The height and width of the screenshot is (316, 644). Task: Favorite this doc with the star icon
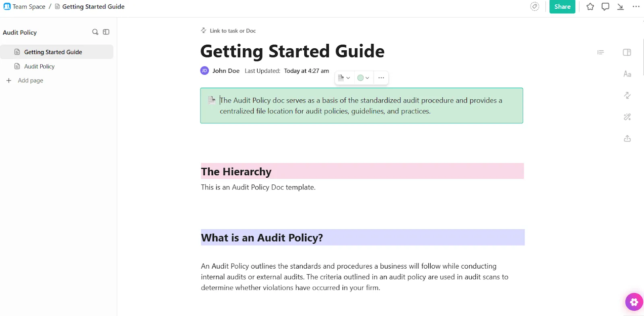coord(590,7)
